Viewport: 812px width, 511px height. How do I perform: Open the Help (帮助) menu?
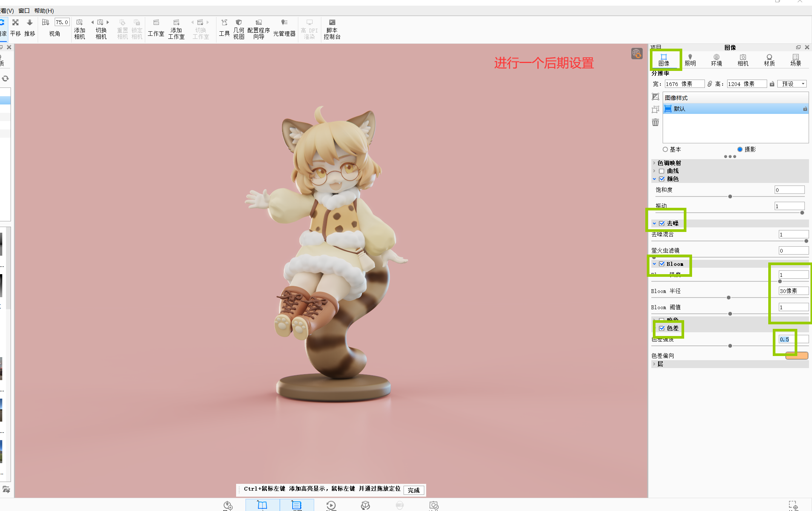click(44, 11)
